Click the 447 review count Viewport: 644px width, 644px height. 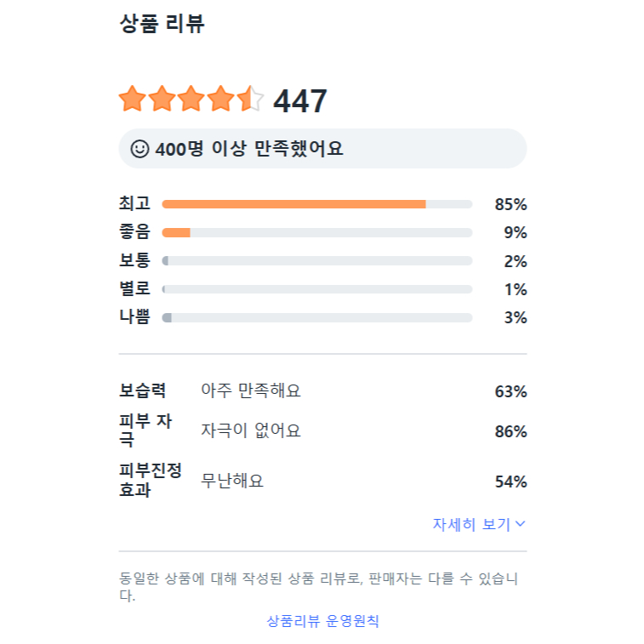(x=300, y=101)
